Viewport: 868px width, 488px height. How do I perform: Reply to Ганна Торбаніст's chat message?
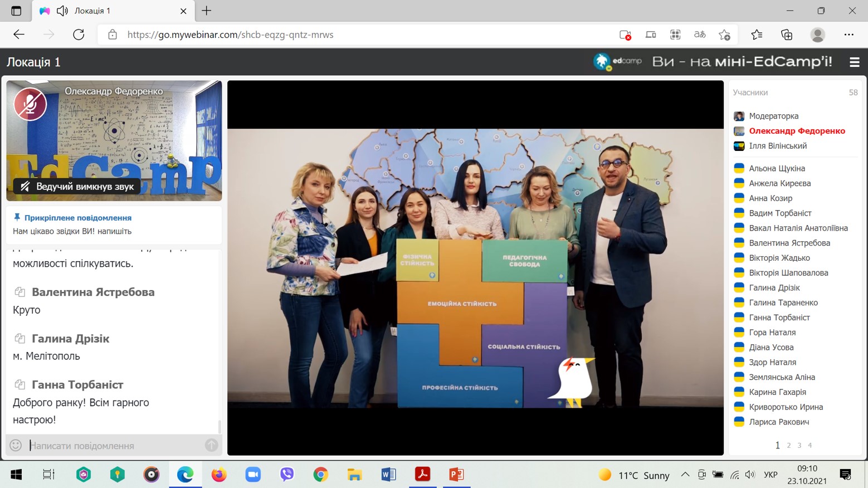click(20, 384)
